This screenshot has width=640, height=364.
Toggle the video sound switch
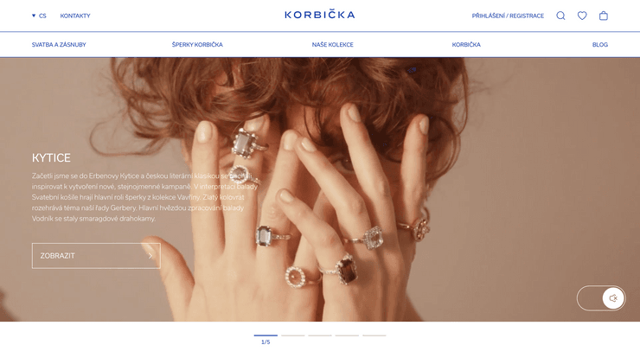click(x=601, y=298)
